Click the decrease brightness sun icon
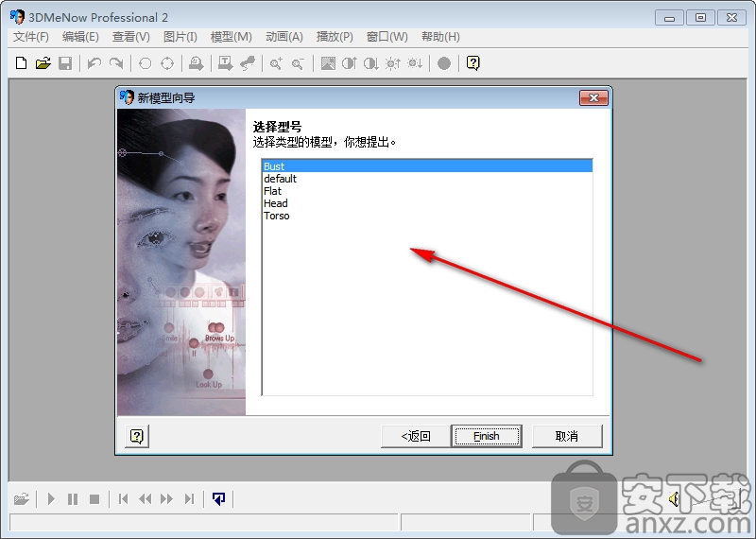The height and width of the screenshot is (539, 756). pos(415,63)
